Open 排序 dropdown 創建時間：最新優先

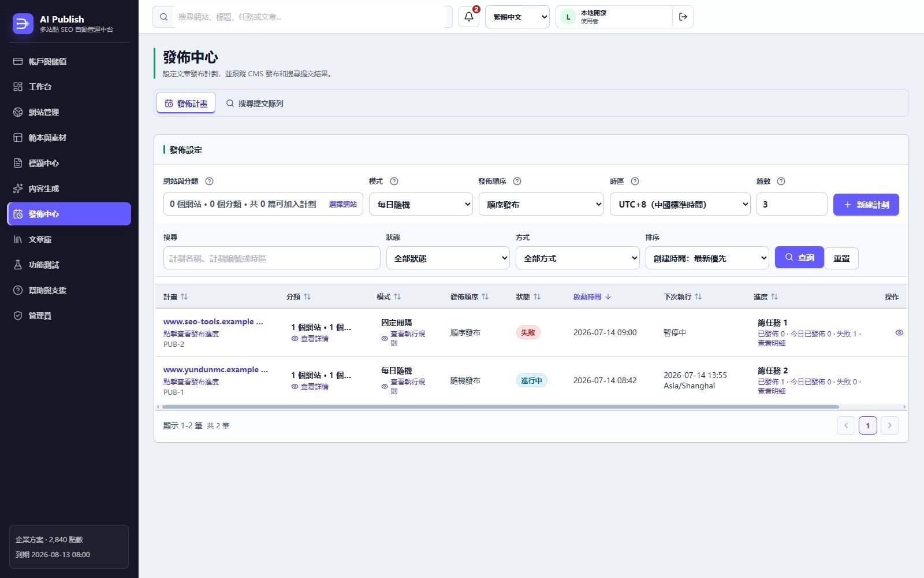tap(707, 258)
